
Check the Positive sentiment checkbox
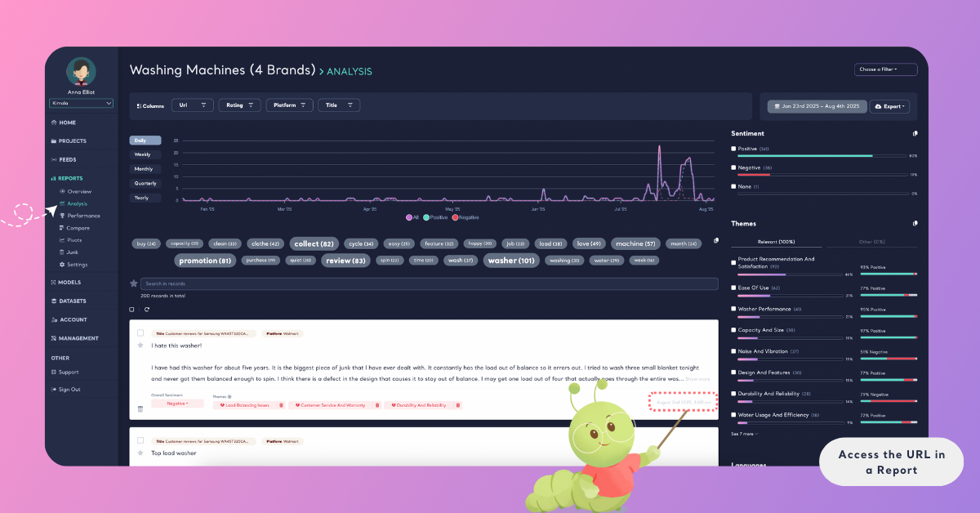[x=733, y=149]
